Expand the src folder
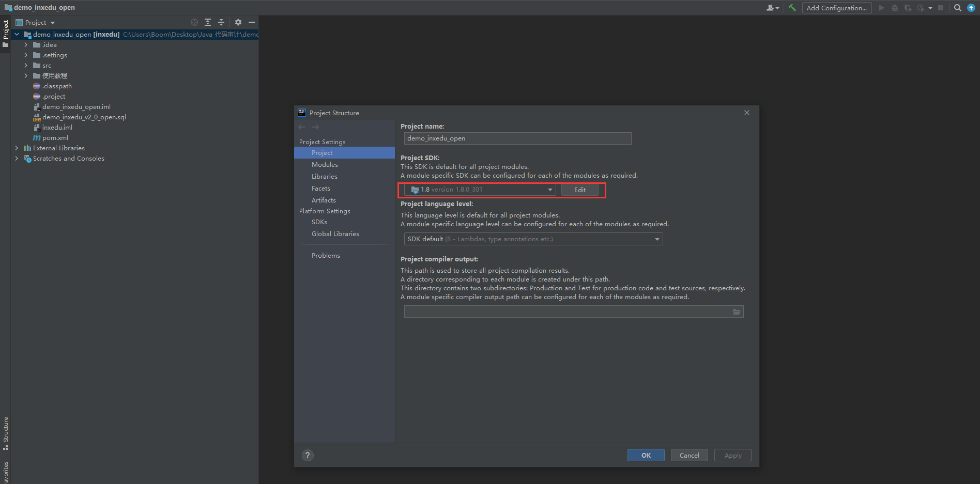980x484 pixels. pos(26,66)
